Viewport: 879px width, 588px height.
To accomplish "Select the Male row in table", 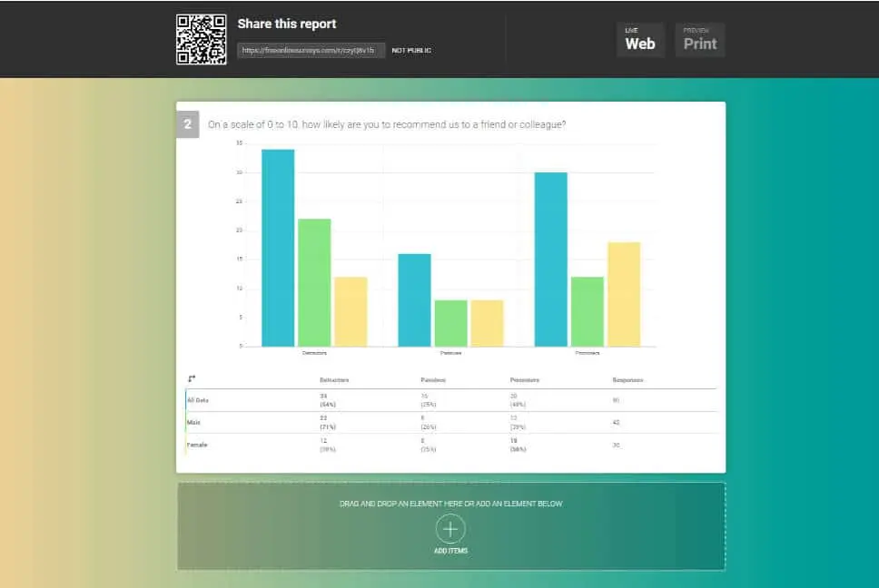I will click(x=193, y=422).
